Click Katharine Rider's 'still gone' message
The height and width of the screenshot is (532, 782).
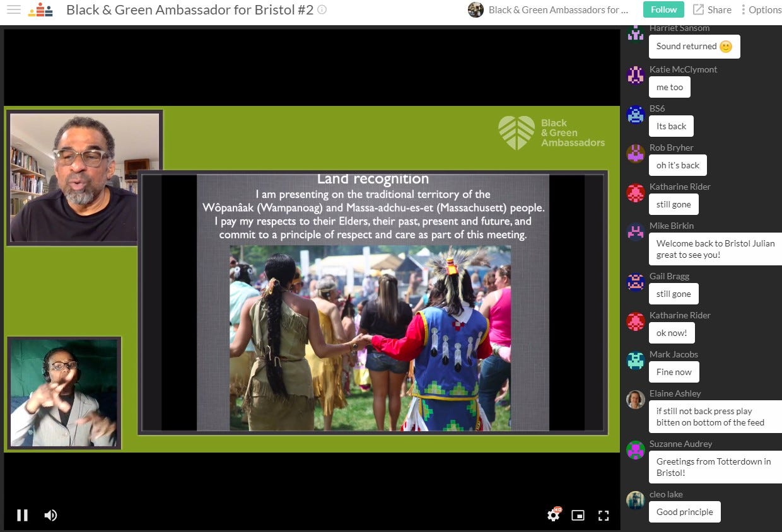point(674,204)
